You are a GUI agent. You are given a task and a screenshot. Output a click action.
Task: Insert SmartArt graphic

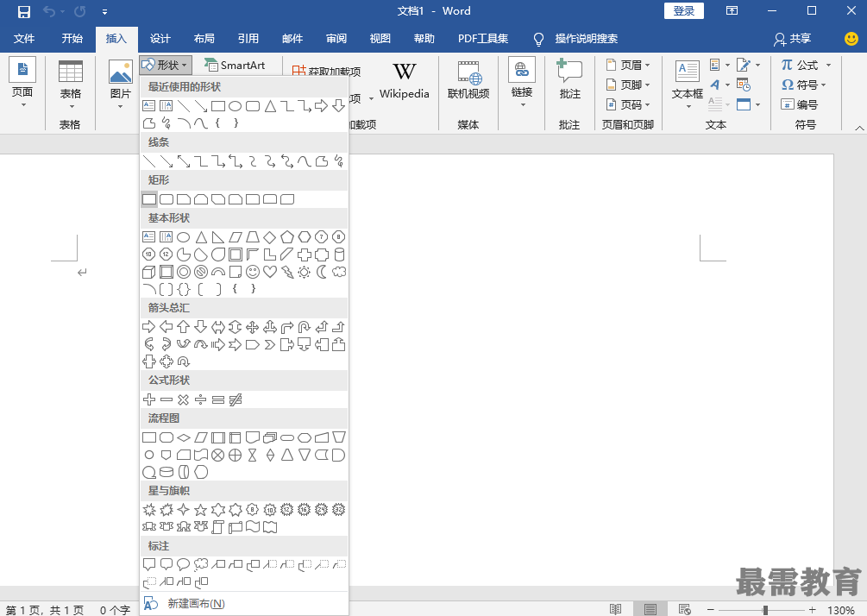click(x=235, y=66)
